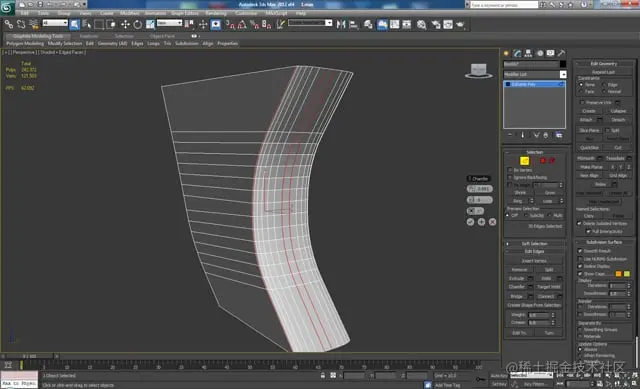
Task: Cancel the chamfer caddy with X
Action: [x=492, y=222]
